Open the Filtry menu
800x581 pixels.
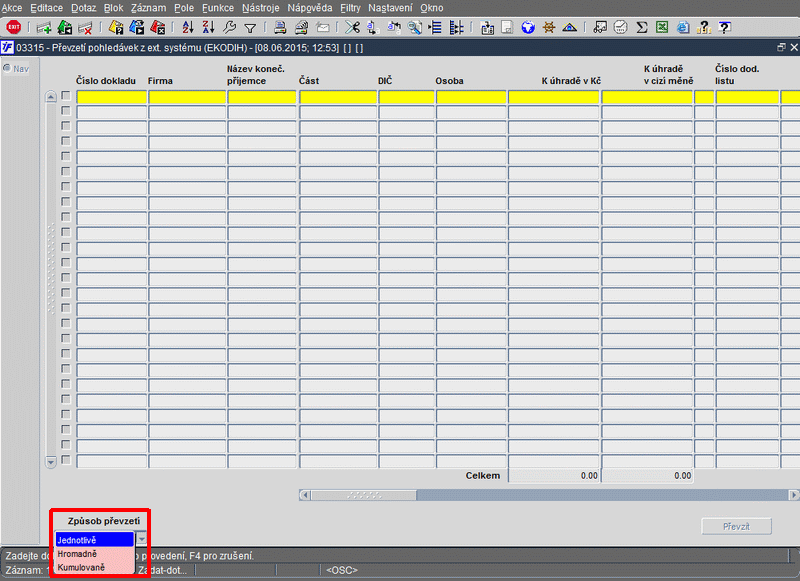tap(351, 8)
